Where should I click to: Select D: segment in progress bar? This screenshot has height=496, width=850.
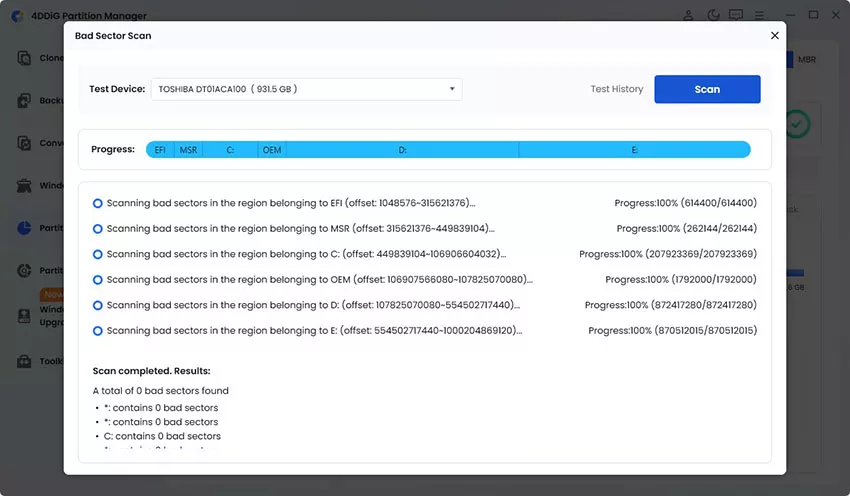click(x=402, y=150)
